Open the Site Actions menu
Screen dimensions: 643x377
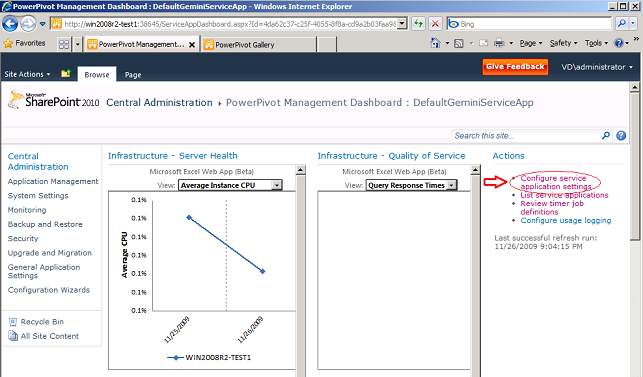point(27,74)
